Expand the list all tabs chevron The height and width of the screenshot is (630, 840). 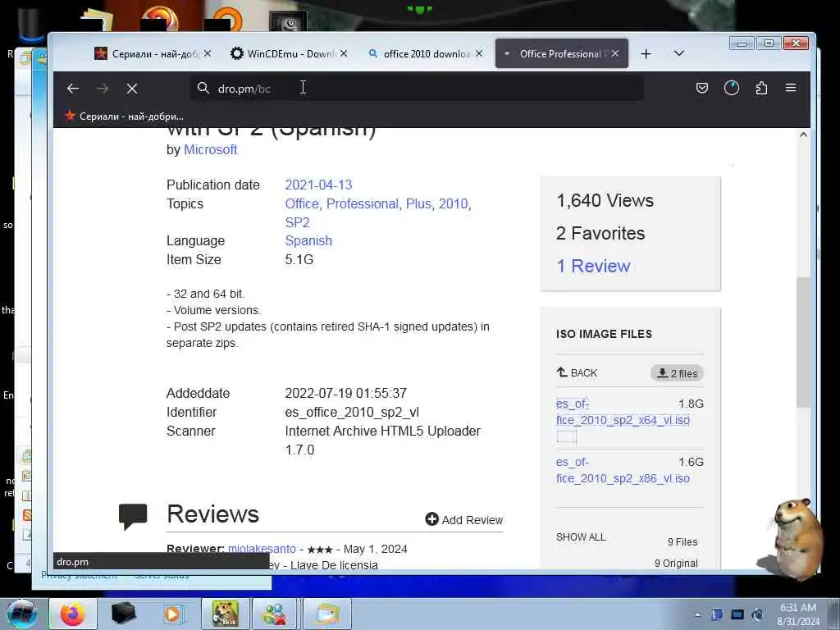click(x=678, y=53)
